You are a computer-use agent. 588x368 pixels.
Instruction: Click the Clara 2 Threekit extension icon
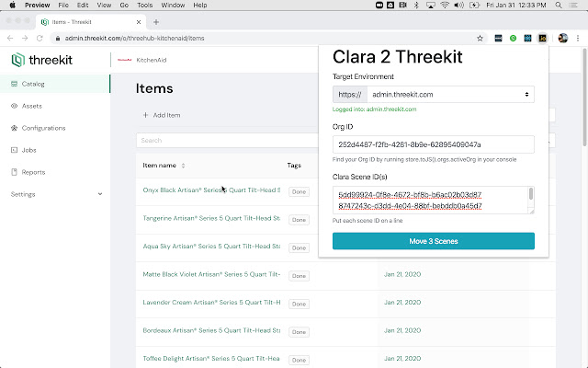coord(542,38)
